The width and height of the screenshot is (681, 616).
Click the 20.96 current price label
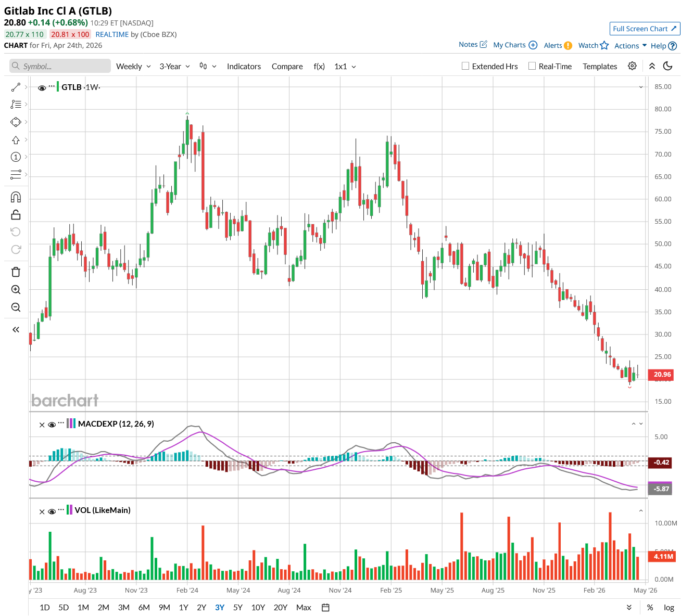coord(661,375)
